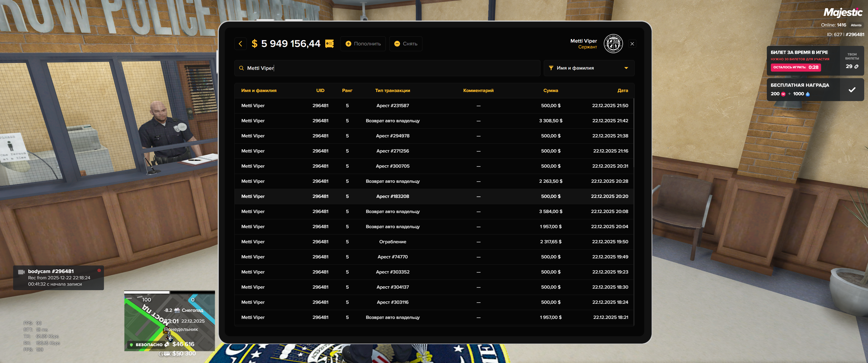The image size is (868, 363).
Task: Click the balance amount 5 949 156,44
Action: 290,44
